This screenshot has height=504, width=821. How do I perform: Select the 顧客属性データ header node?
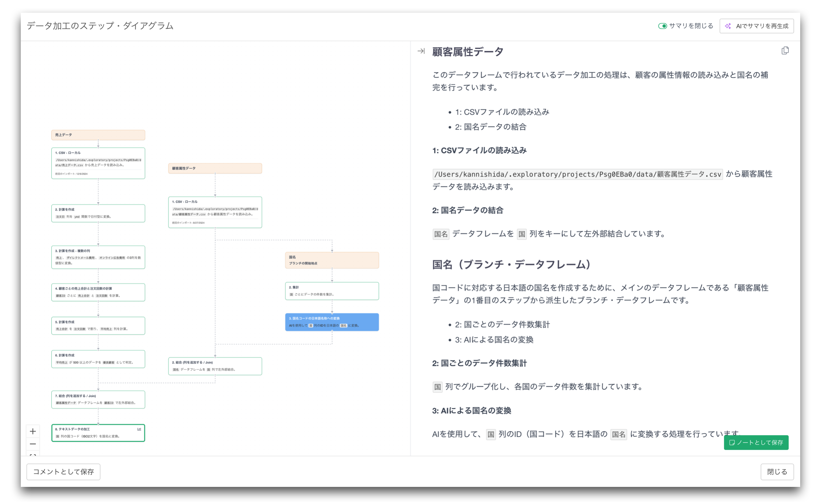215,168
